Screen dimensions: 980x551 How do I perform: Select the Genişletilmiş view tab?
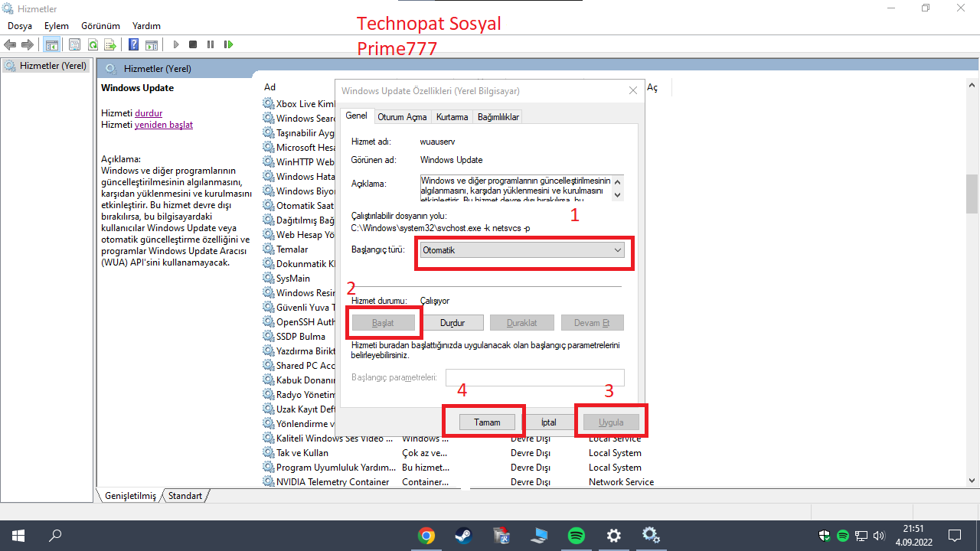coord(130,496)
